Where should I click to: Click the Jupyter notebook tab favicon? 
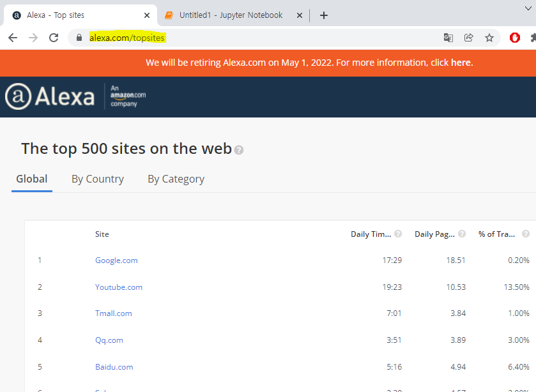point(169,15)
